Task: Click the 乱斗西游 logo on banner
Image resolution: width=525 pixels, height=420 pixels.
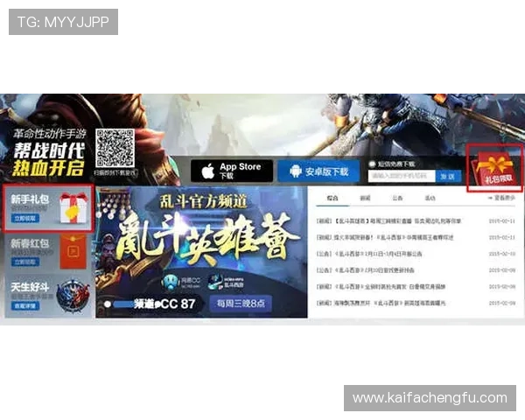Action: (x=226, y=282)
